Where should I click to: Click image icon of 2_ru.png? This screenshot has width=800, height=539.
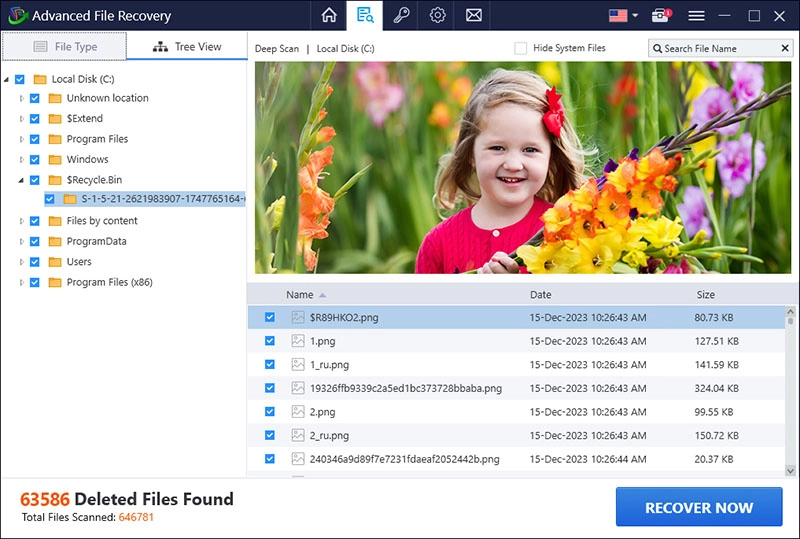click(298, 435)
